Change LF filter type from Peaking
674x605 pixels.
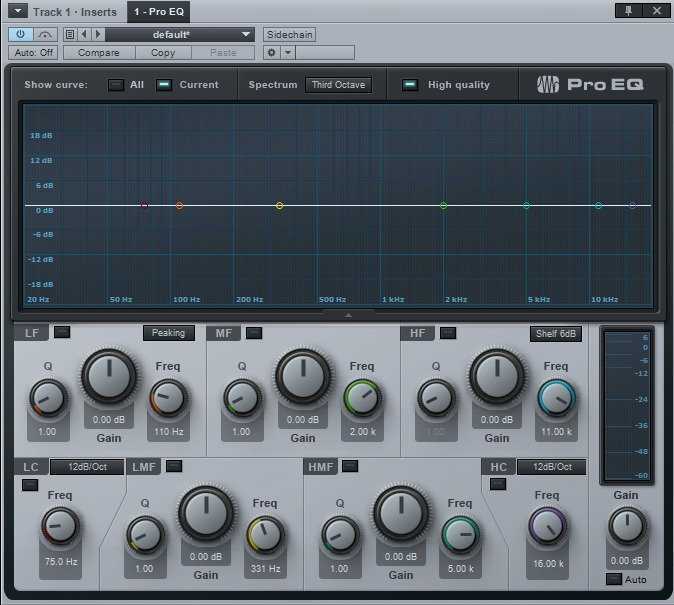point(168,333)
